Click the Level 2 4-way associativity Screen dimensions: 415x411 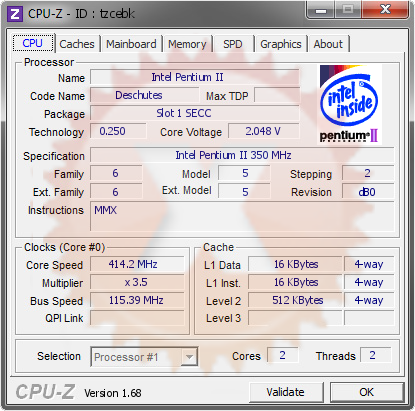(369, 300)
